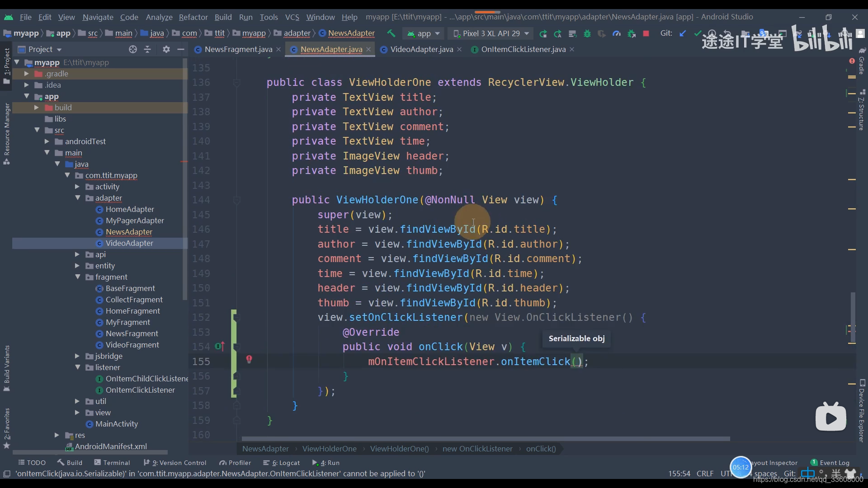Viewport: 868px width, 488px height.
Task: Open the Version Control tool window
Action: click(x=175, y=463)
